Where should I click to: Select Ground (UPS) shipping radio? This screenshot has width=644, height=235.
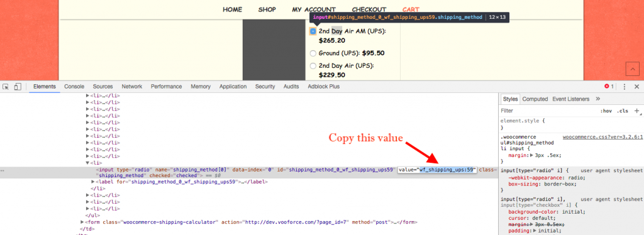point(313,53)
